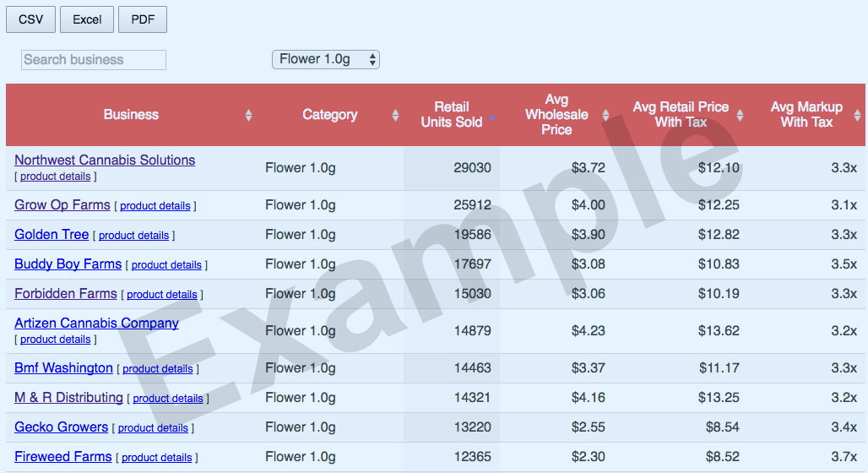Screen dimensions: 868x473
Task: Select retail price $13.62
Action: (719, 330)
